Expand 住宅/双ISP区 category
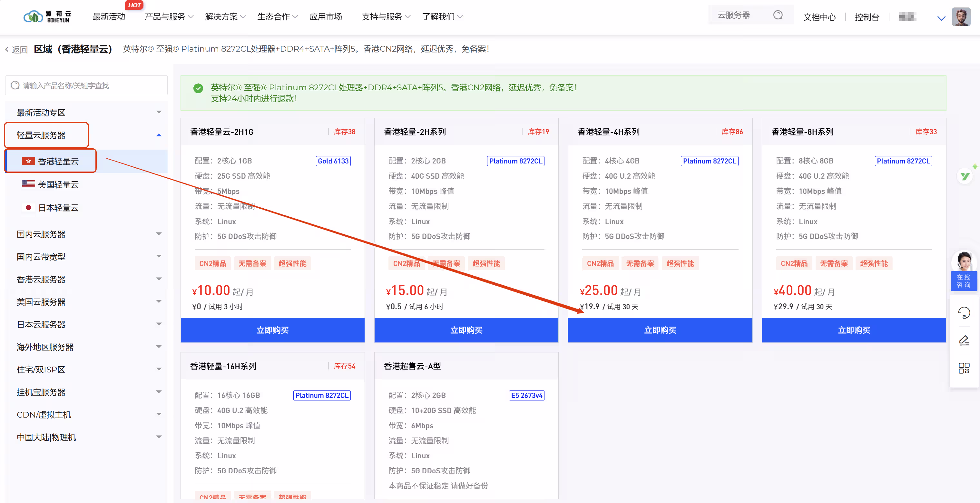Screen dimensions: 980x503 pyautogui.click(x=86, y=370)
